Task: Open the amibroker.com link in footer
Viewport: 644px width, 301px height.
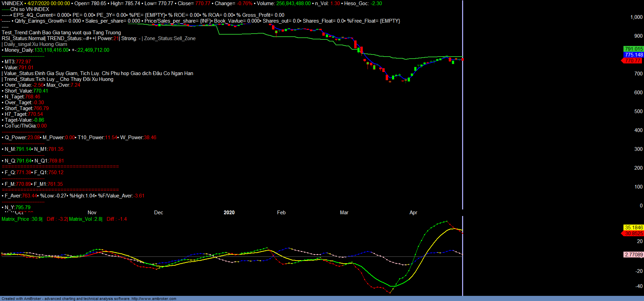Action: click(154, 299)
